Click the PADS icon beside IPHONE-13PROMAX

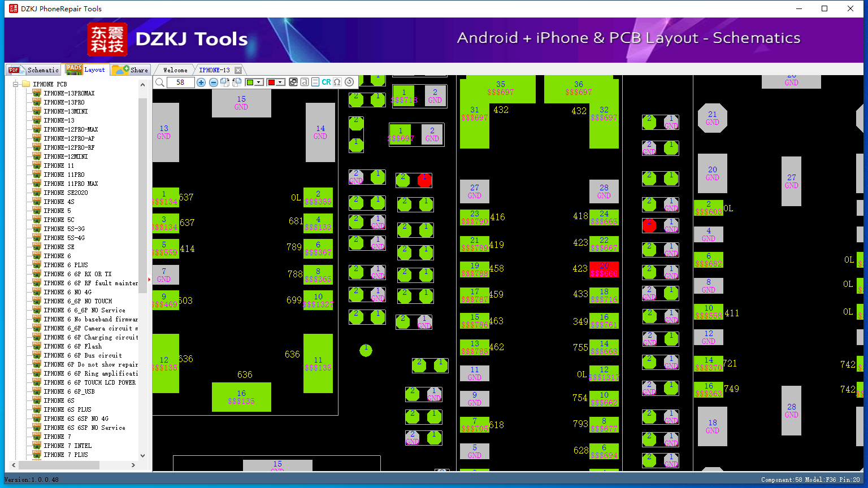pos(37,93)
